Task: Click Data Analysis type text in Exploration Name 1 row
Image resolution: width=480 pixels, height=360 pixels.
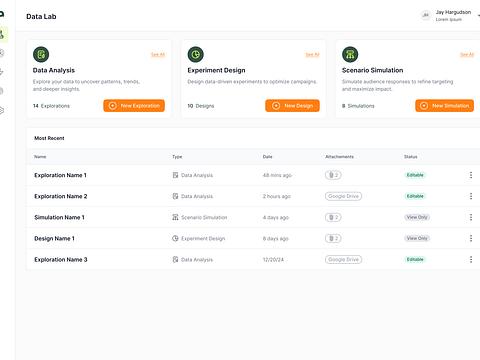Action: pyautogui.click(x=197, y=175)
